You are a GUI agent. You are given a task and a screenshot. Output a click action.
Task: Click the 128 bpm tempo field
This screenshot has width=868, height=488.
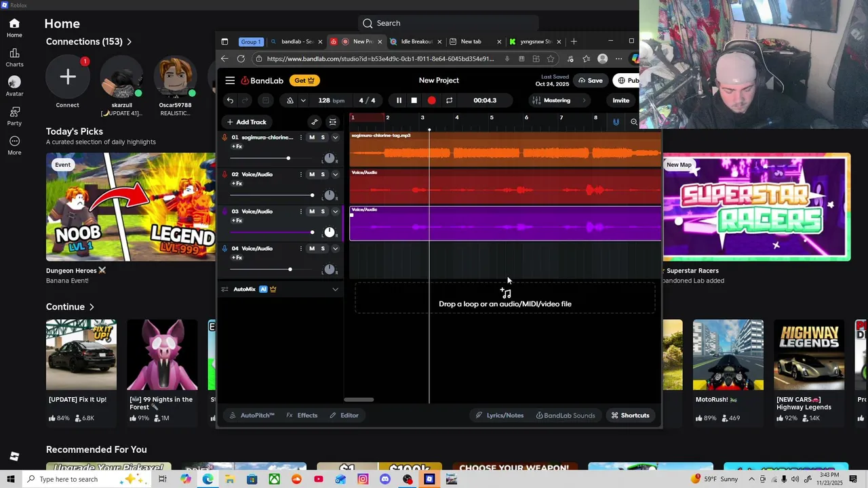click(x=332, y=100)
